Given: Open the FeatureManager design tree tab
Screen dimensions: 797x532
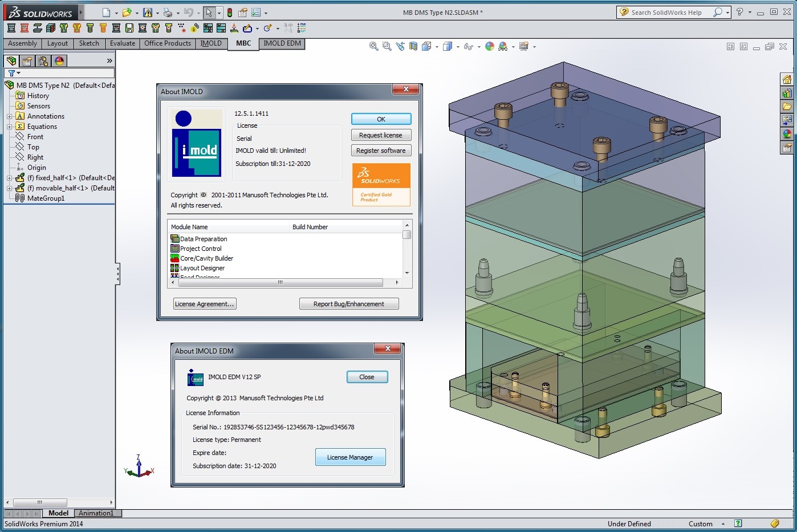Looking at the screenshot, I should 11,60.
